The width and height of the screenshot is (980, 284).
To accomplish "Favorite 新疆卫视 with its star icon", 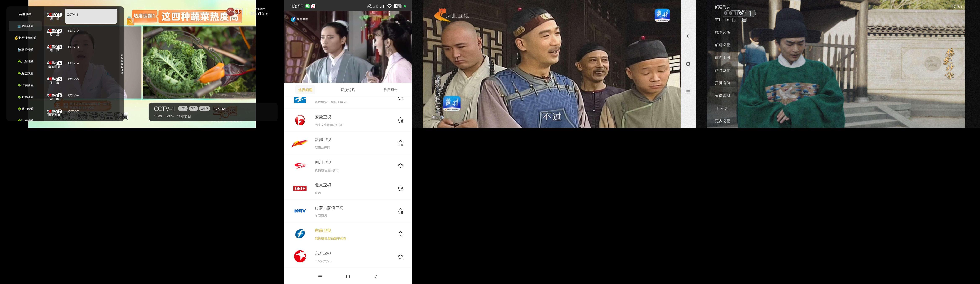I will pos(401,143).
